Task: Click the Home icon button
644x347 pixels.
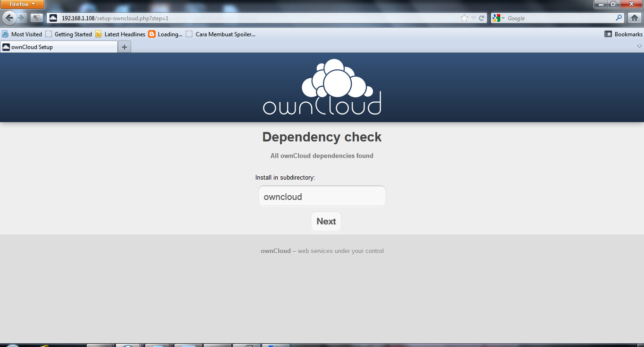Action: [634, 18]
